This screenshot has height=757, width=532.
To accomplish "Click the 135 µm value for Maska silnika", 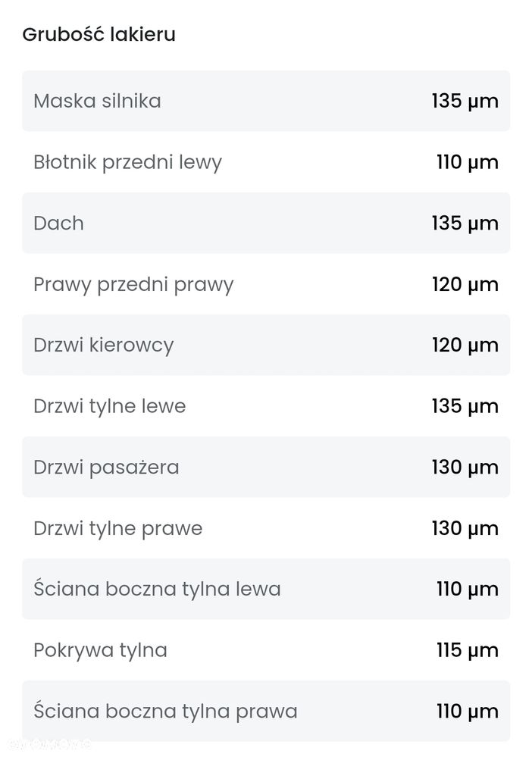I will 465,102.
